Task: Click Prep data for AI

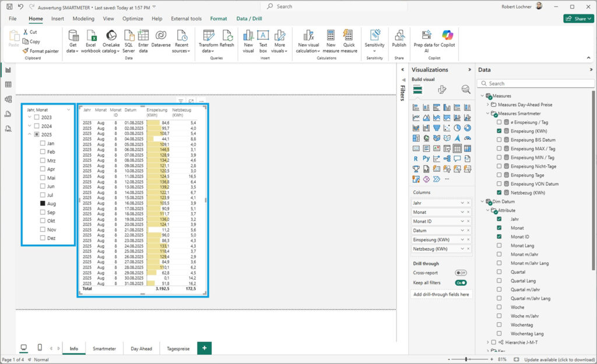Action: click(x=426, y=41)
